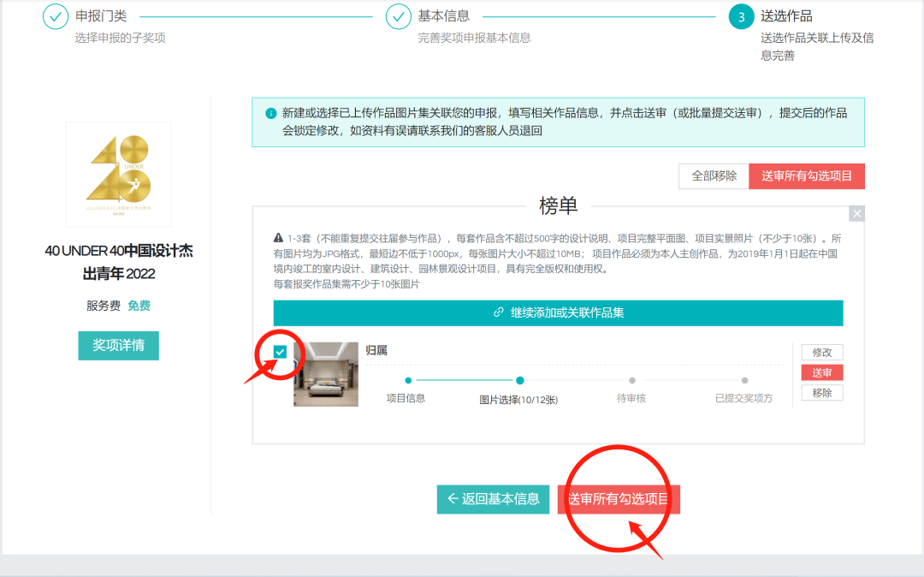Toggle selection of the highlighted project entry
This screenshot has height=577, width=924.
[280, 351]
